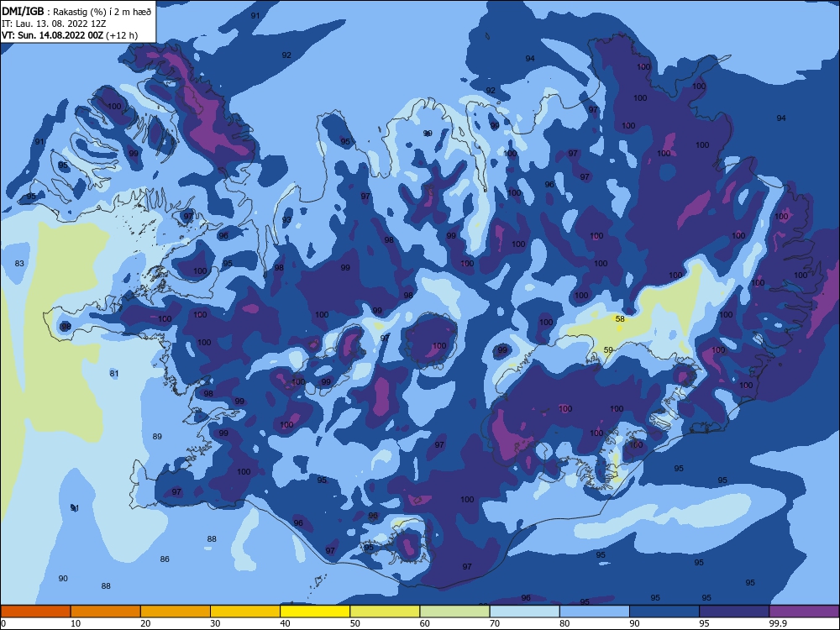Click the pale blue 70–80 legend swatch
This screenshot has height=630, width=840.
coord(524,612)
